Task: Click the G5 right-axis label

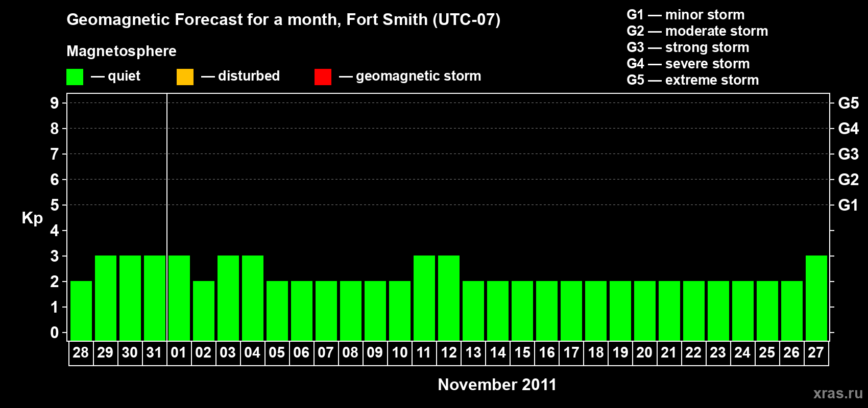Action: click(x=849, y=103)
